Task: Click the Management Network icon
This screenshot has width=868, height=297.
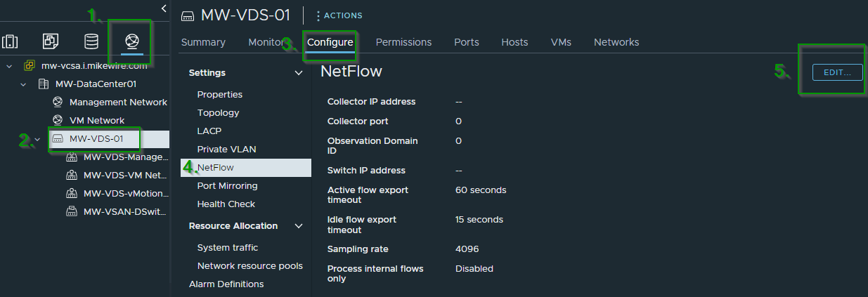Action: point(58,103)
